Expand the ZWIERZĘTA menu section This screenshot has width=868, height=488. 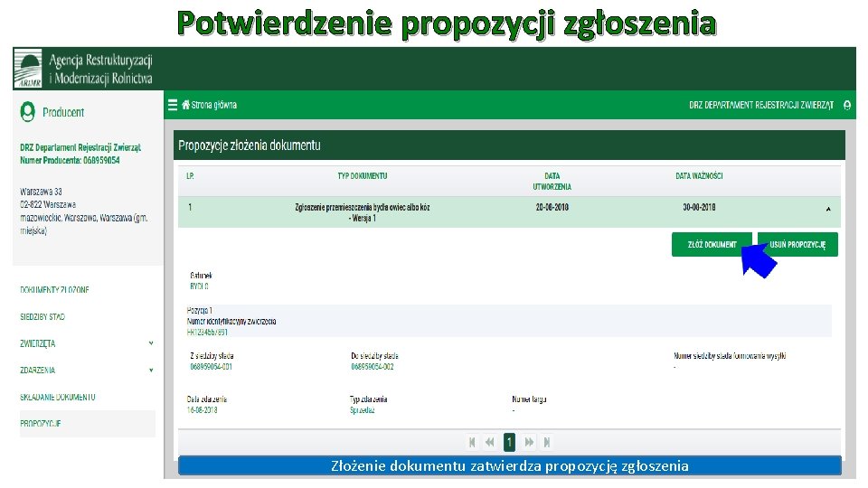pyautogui.click(x=151, y=343)
